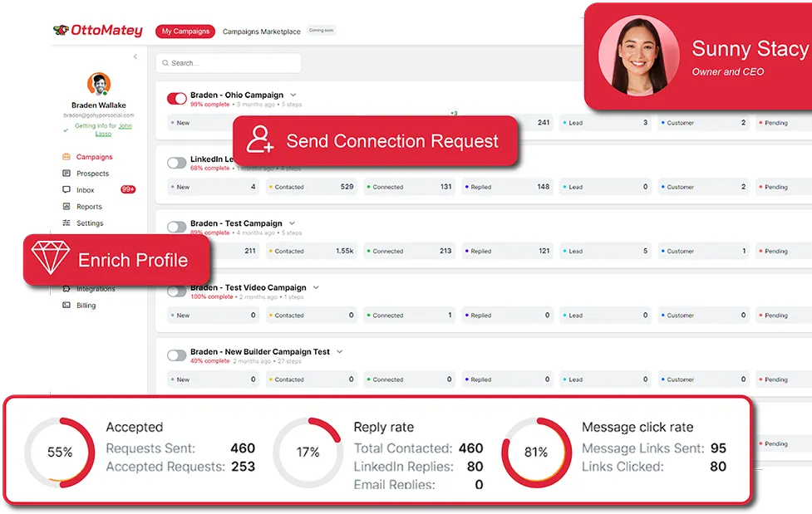This screenshot has height=514, width=812.
Task: Click Lead 3 stat in Ohio Campaign
Action: pos(605,123)
